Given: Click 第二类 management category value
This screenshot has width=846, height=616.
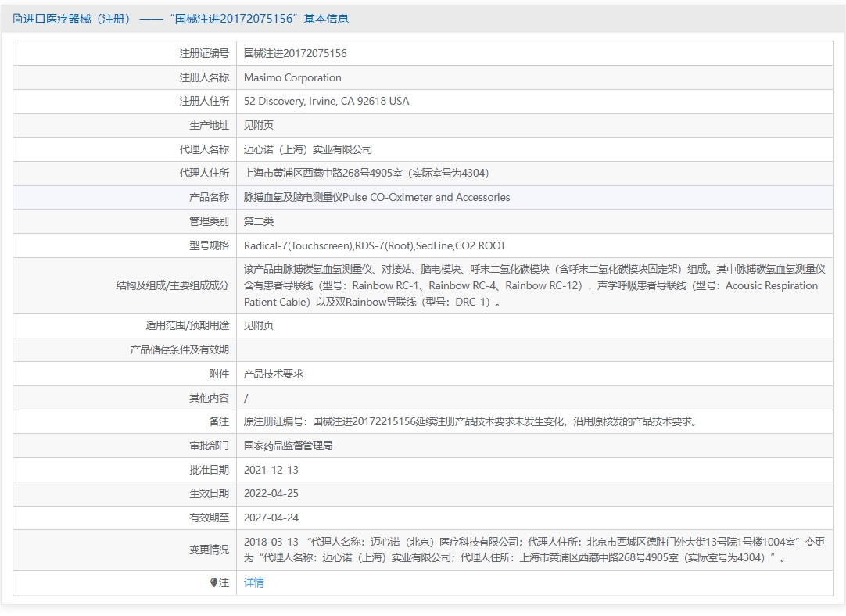Looking at the screenshot, I should (259, 221).
